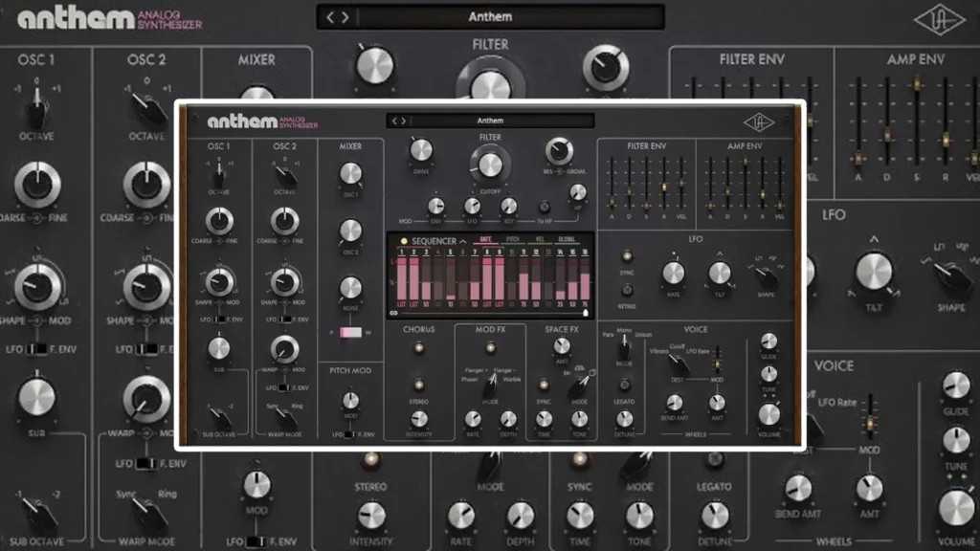Click the filter Cutoff knob in framed panel
The image size is (980, 551).
(x=490, y=165)
